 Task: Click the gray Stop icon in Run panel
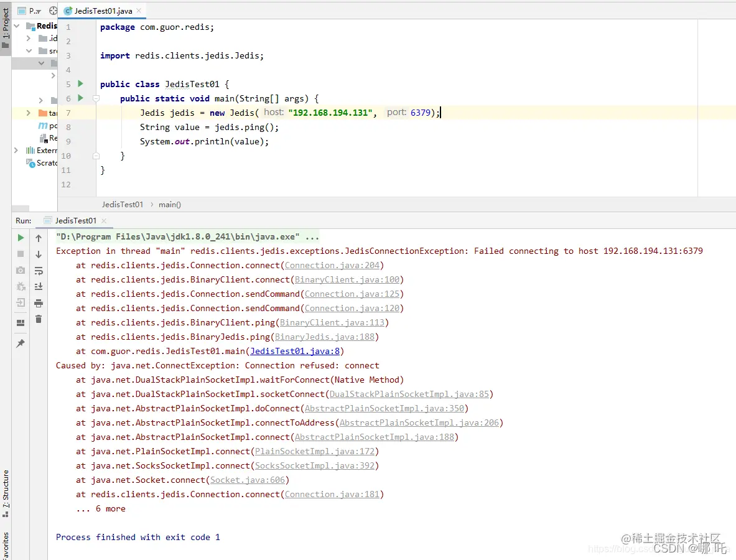point(21,254)
